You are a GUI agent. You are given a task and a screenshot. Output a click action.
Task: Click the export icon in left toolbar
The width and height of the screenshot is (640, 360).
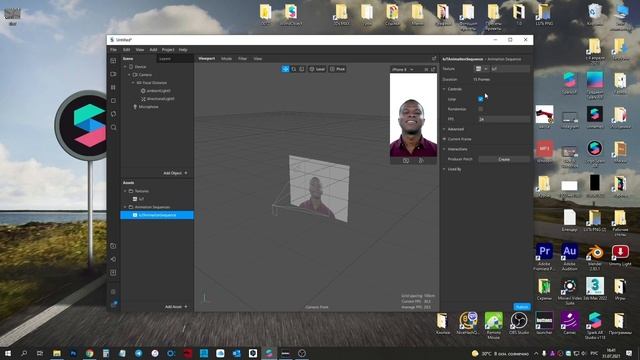coord(113,272)
